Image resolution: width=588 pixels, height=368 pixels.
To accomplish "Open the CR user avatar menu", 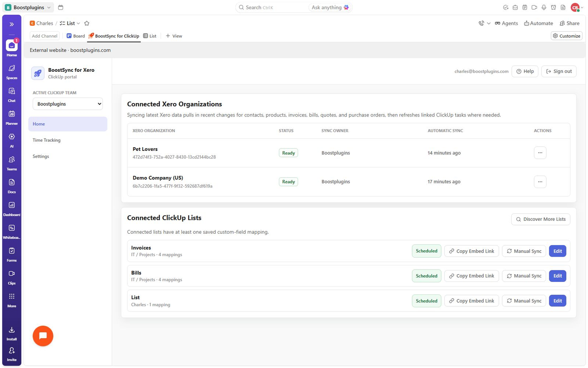I will click(576, 7).
